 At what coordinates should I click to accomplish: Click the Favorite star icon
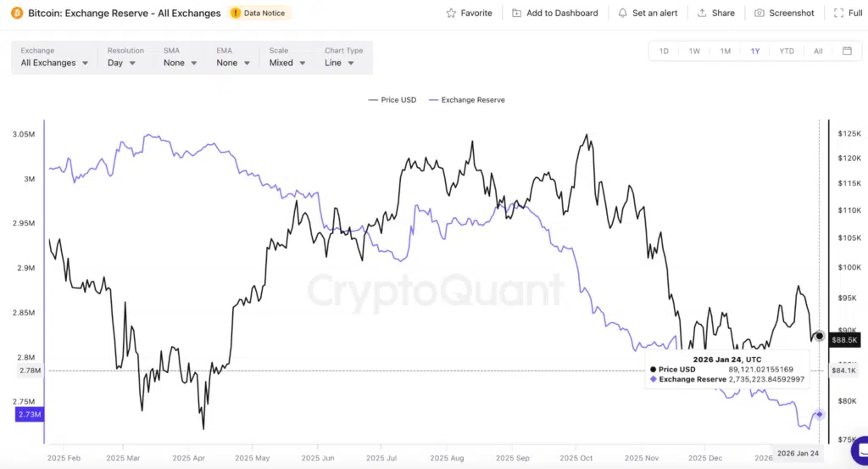coord(451,13)
